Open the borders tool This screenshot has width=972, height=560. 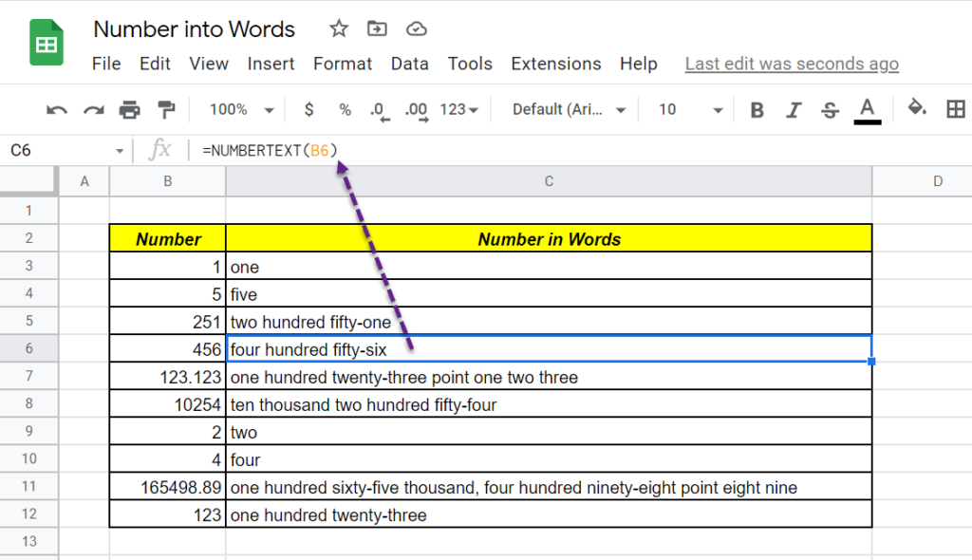958,109
